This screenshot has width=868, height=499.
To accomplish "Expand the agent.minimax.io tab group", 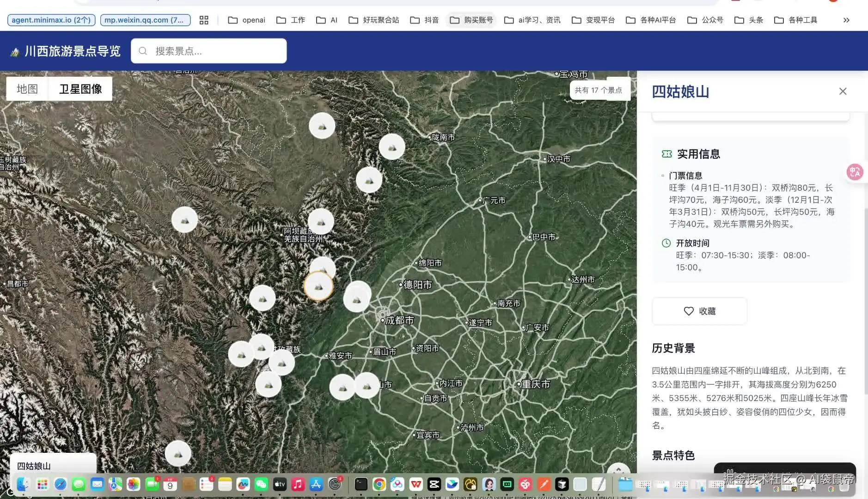I will [51, 20].
